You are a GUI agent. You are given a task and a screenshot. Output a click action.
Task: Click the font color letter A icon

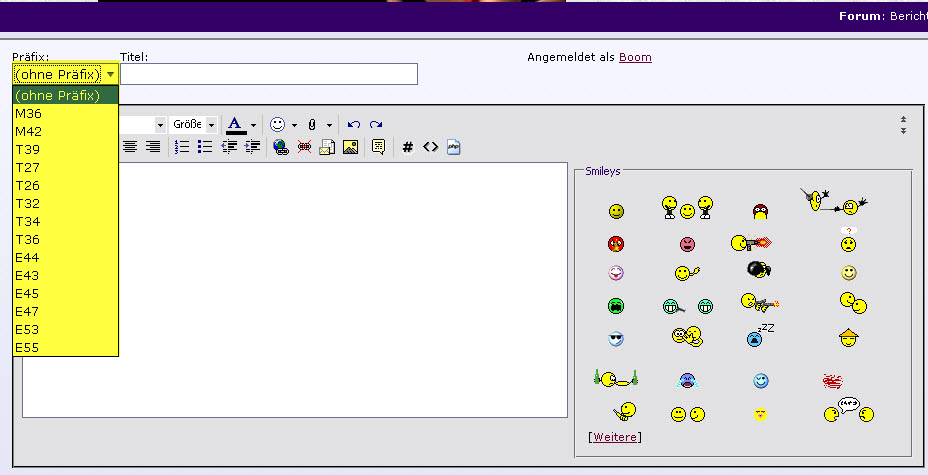click(236, 125)
